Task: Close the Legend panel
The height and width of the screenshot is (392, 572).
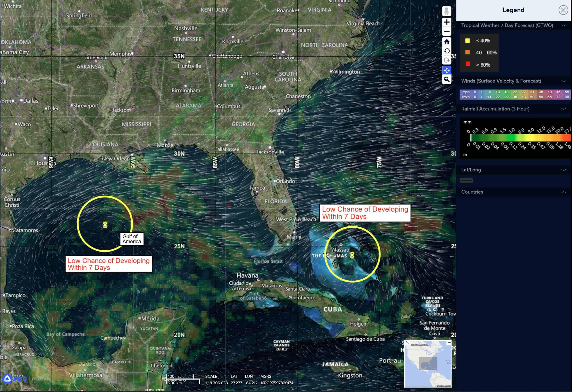Action: [563, 10]
